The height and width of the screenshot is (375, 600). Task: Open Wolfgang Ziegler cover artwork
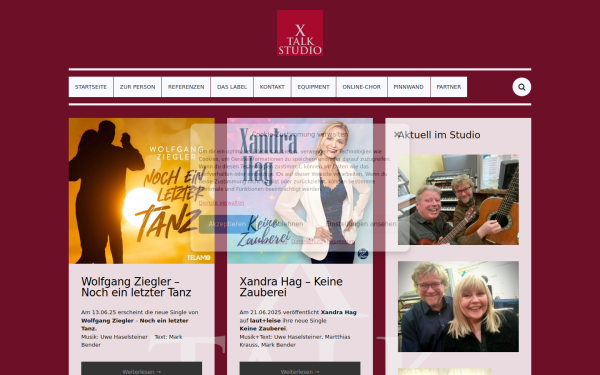pos(142,191)
